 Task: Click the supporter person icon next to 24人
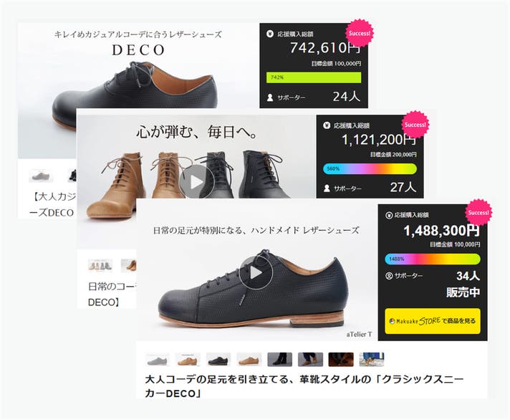pos(270,97)
